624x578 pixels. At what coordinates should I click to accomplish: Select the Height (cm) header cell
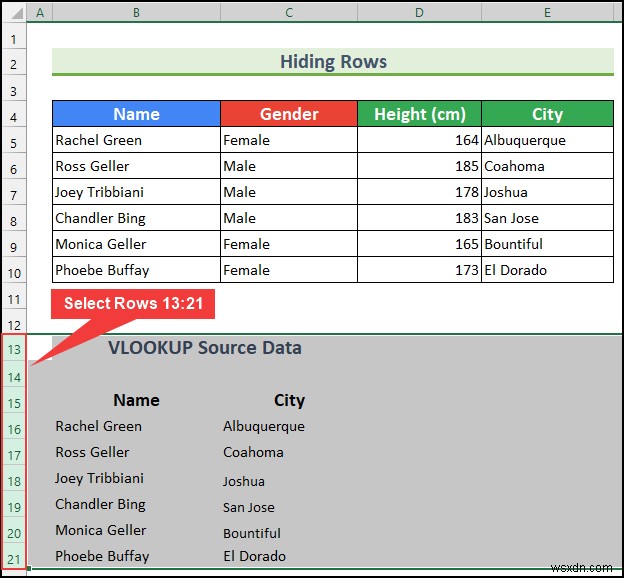419,114
